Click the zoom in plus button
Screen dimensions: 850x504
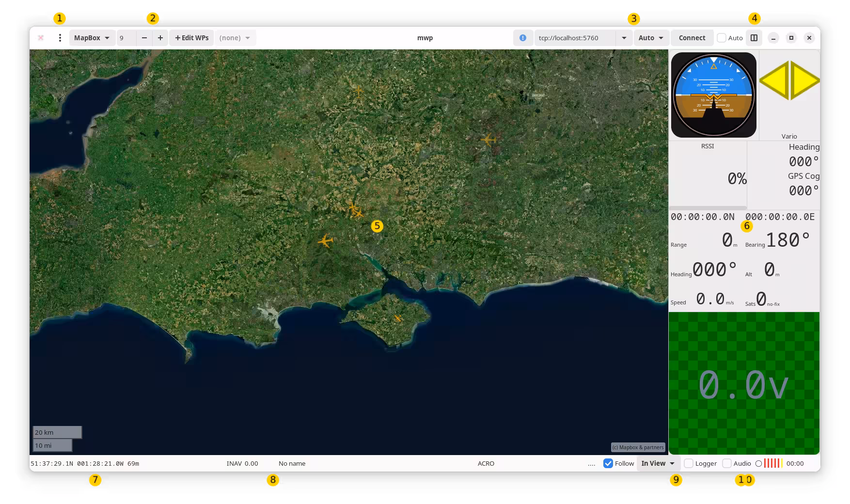tap(160, 38)
